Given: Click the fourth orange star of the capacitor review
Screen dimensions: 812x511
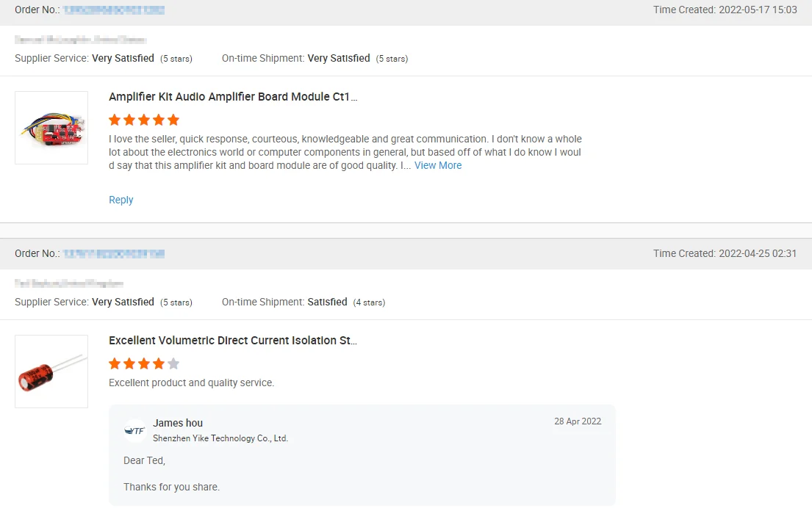Looking at the screenshot, I should [x=159, y=363].
